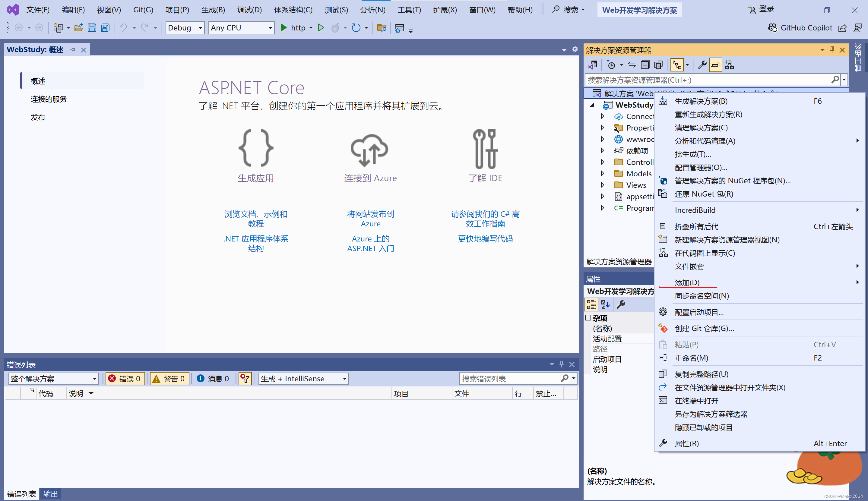Open the Debug configuration dropdown
The image size is (868, 501).
(185, 27)
